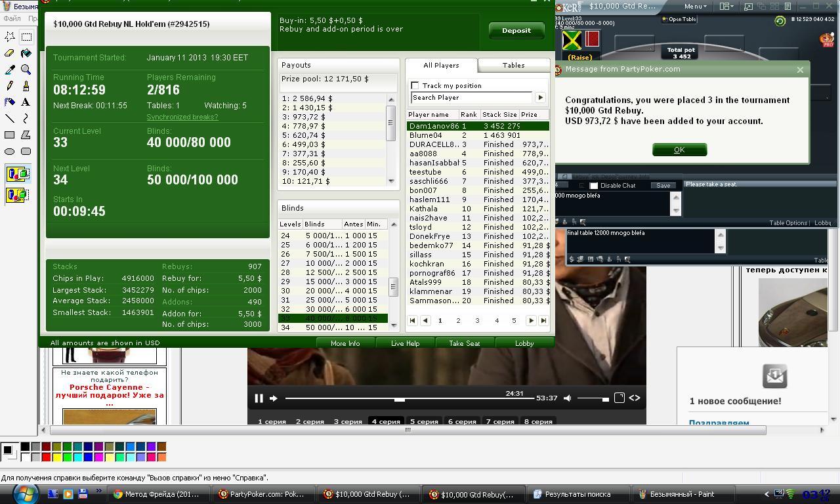Click up arrow on Blinds list
840x504 pixels.
(x=393, y=224)
